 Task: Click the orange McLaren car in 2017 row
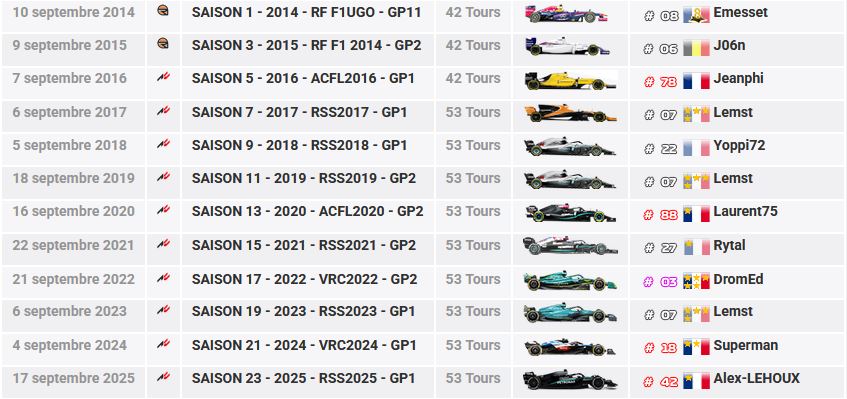coord(570,113)
